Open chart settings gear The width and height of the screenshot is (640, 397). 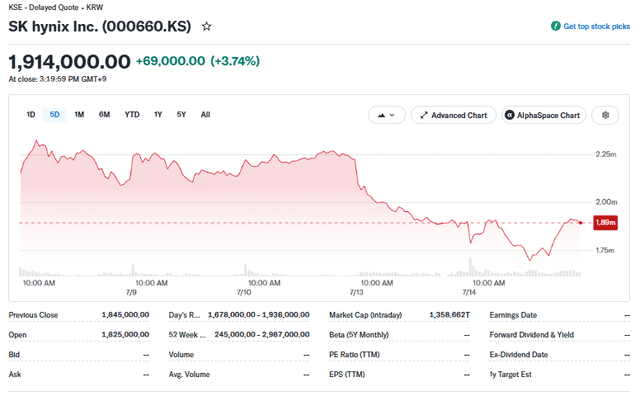tap(605, 115)
